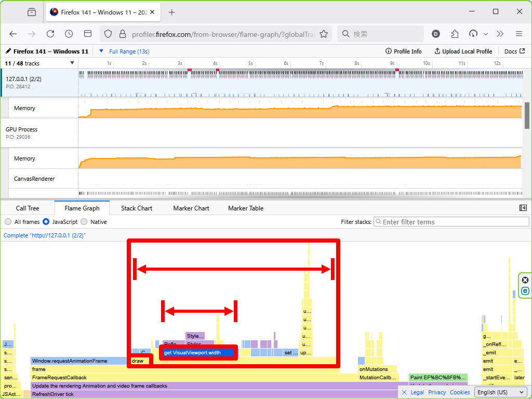The width and height of the screenshot is (532, 399).
Task: Focus the 検索 search box
Action: (x=381, y=34)
